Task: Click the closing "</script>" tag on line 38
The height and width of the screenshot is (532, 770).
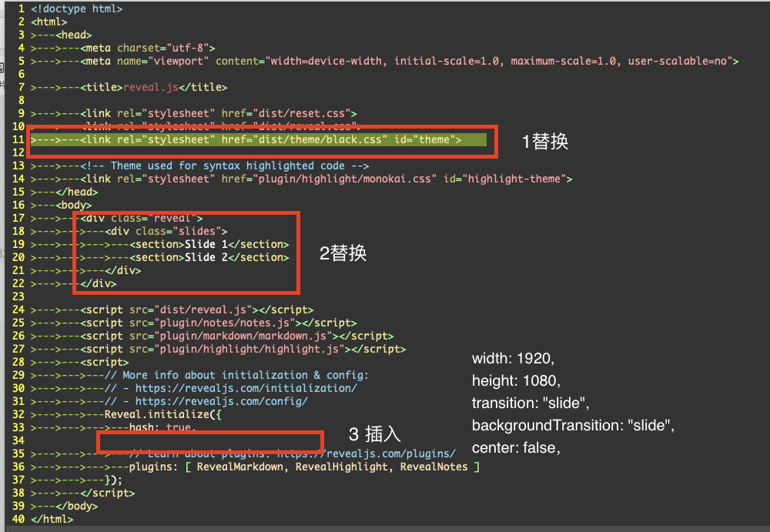Action: (108, 494)
